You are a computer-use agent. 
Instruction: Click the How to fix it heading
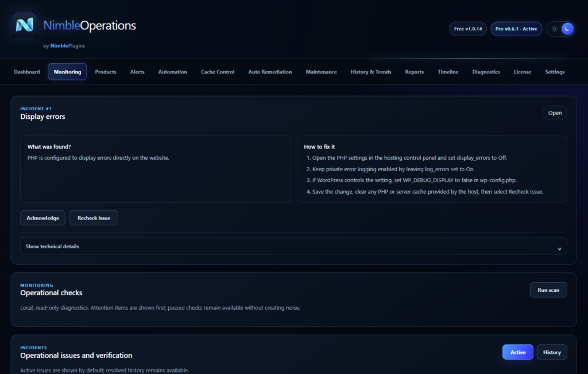click(319, 146)
